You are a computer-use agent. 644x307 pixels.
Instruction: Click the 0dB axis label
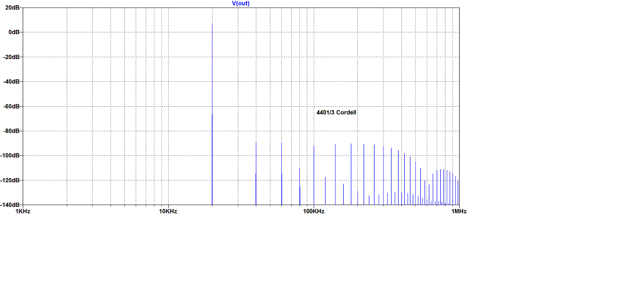pos(14,32)
